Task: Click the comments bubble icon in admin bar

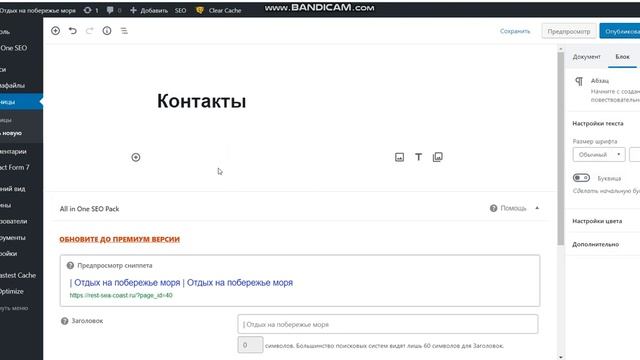Action: [x=110, y=10]
